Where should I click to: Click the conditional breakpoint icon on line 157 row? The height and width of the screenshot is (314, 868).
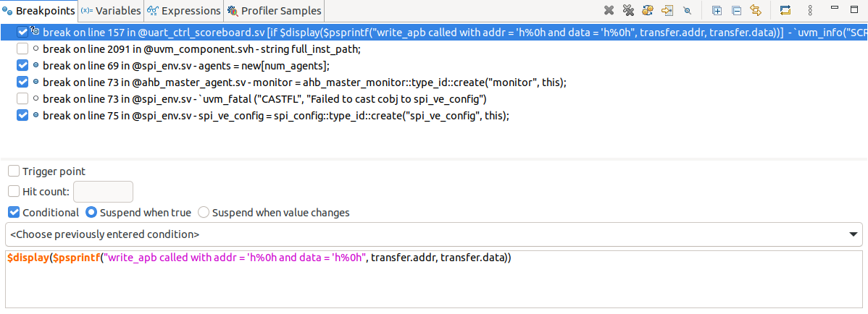[36, 32]
